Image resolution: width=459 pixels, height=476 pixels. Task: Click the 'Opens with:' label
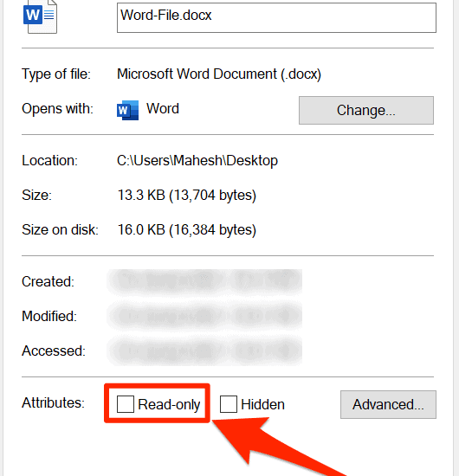(x=57, y=109)
